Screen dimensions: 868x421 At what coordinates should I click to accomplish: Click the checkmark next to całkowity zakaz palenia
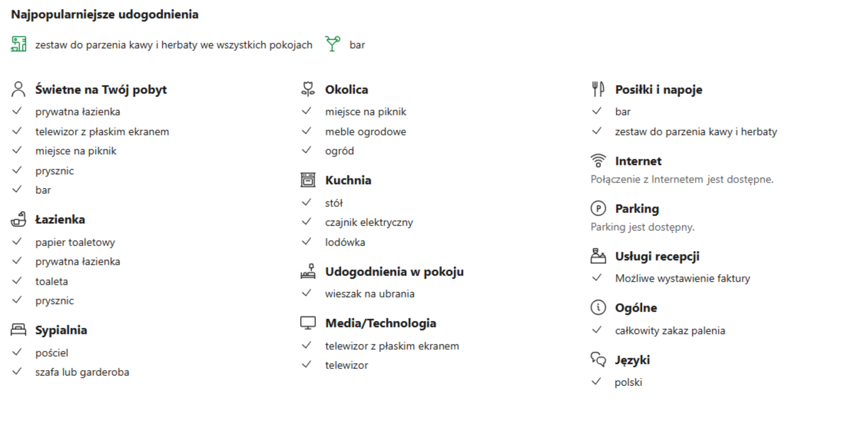(596, 330)
